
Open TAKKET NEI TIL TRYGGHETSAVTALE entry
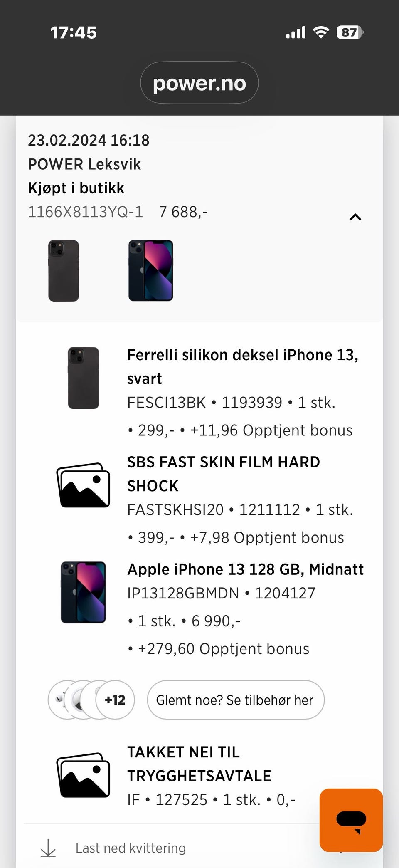tap(199, 764)
